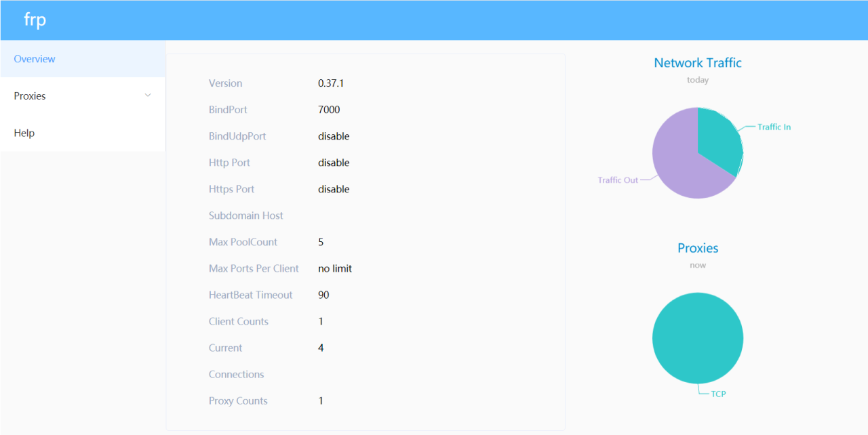Click the Https Port label

[232, 189]
